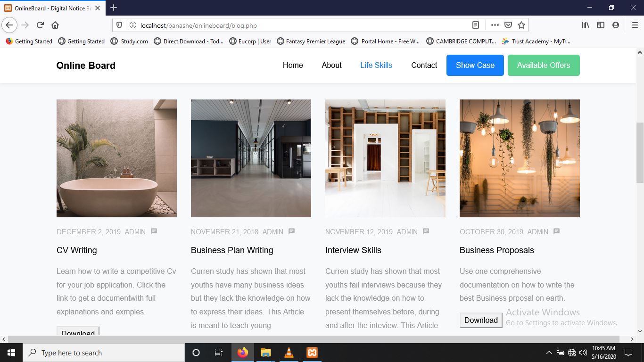Viewport: 644px width, 362px height.
Task: Show the sidebars panel
Action: [600, 25]
